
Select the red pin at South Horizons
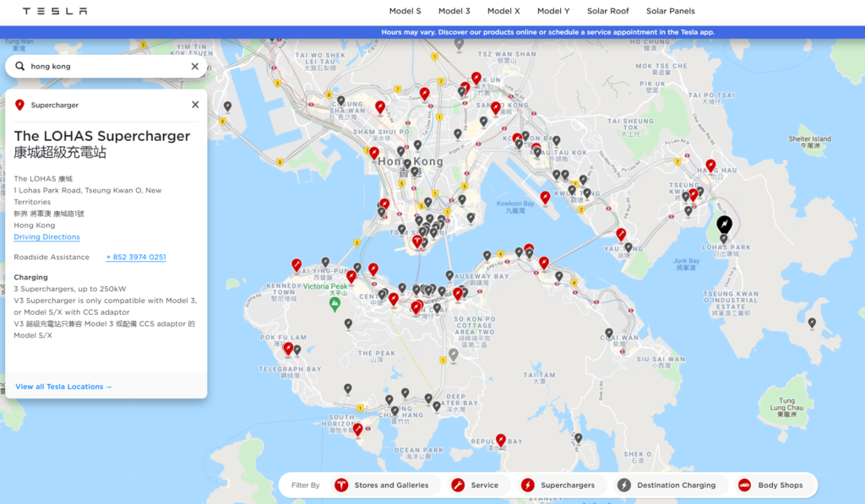click(358, 429)
